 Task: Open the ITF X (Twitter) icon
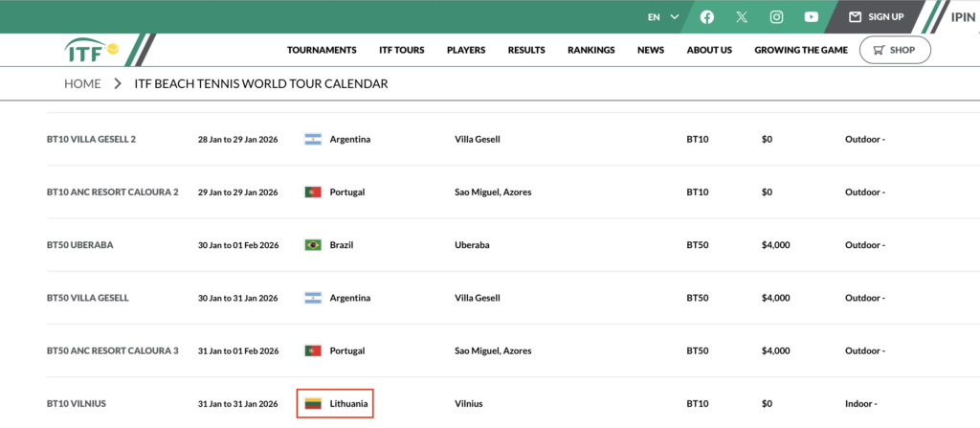[x=742, y=16]
